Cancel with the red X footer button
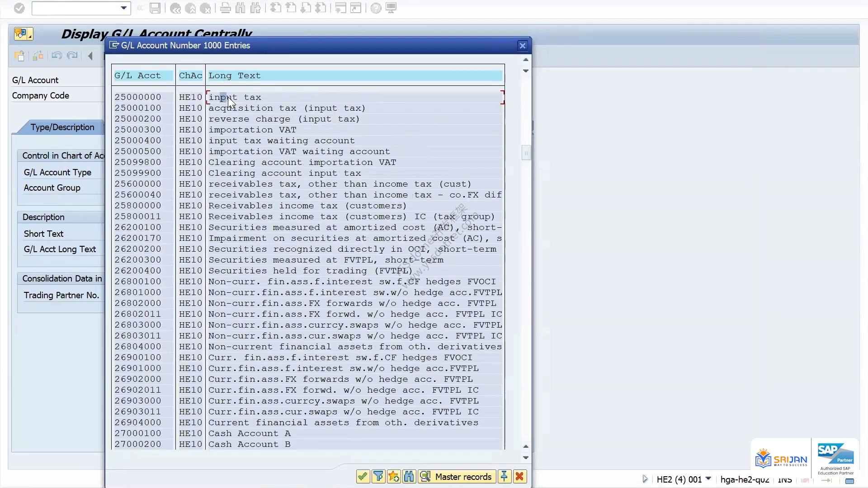This screenshot has width=868, height=488. 520,476
